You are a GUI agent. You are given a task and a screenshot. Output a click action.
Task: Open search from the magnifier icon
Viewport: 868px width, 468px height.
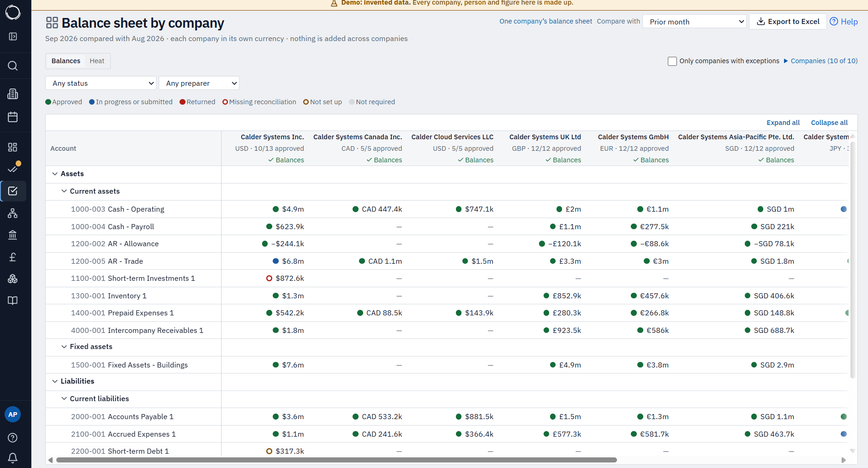13,66
